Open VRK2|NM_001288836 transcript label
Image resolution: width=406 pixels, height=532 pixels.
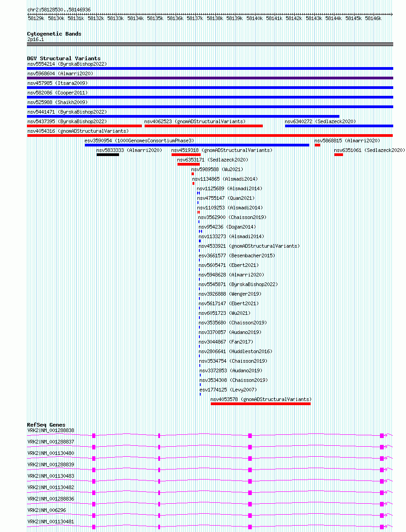point(51,499)
